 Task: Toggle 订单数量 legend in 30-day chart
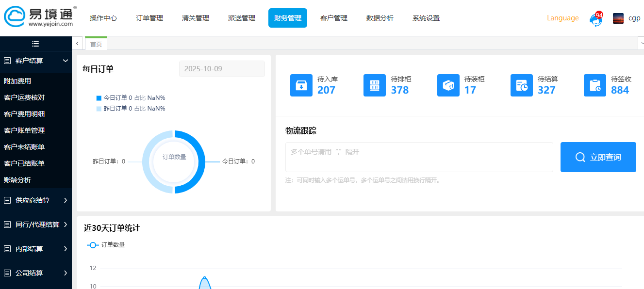point(106,245)
